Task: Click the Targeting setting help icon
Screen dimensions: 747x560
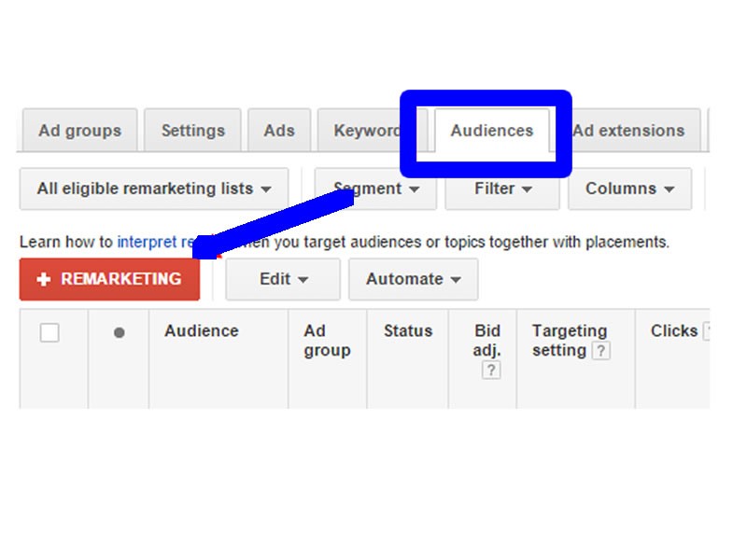Action: tap(601, 352)
